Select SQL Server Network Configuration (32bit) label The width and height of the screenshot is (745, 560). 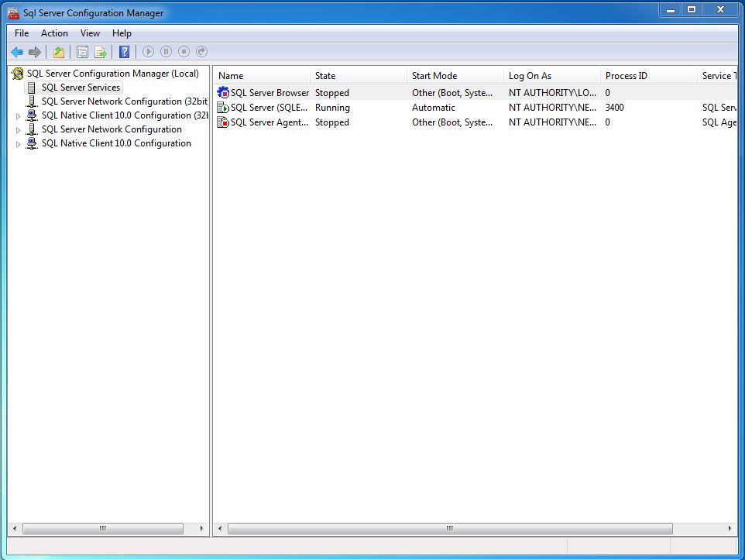click(125, 101)
